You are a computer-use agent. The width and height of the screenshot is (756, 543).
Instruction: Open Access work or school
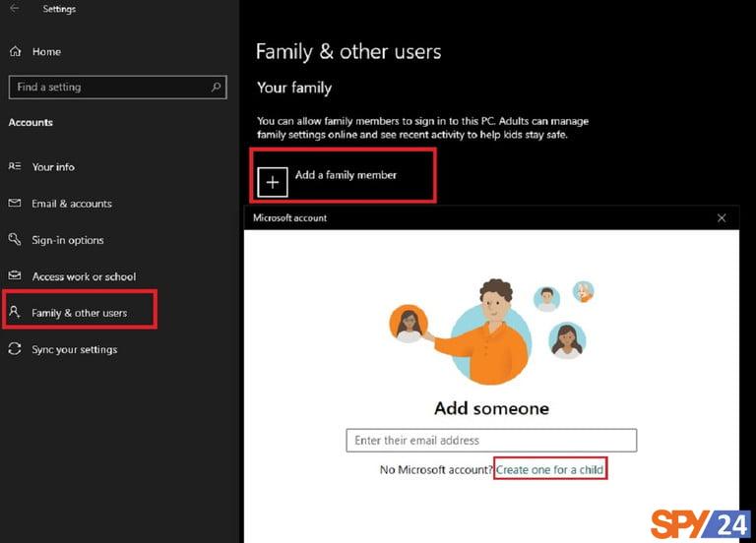[x=84, y=276]
